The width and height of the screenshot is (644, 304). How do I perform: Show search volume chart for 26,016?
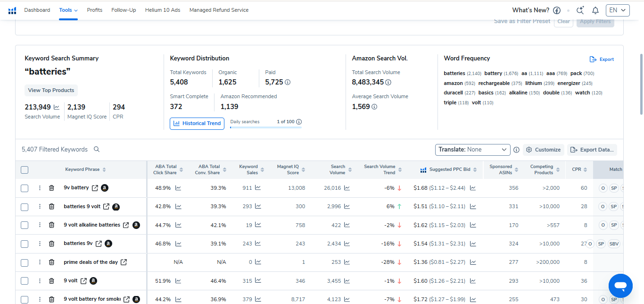click(x=347, y=188)
